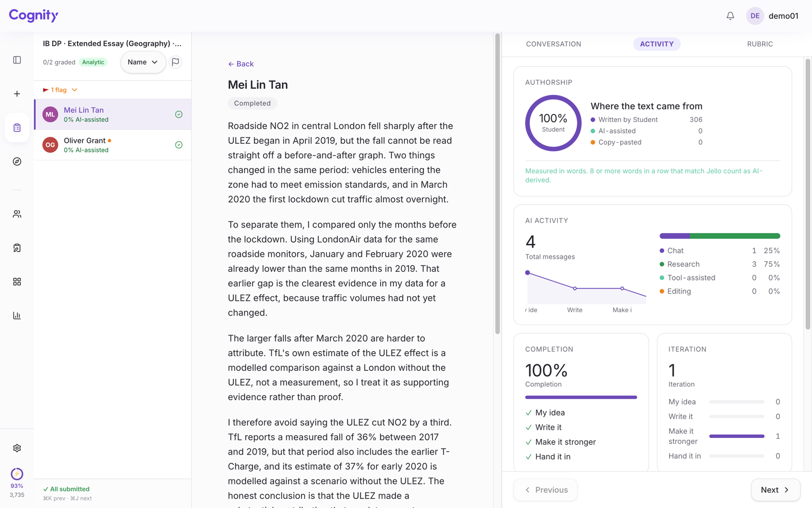Select Mei Lin Tan in student list

pos(113,114)
